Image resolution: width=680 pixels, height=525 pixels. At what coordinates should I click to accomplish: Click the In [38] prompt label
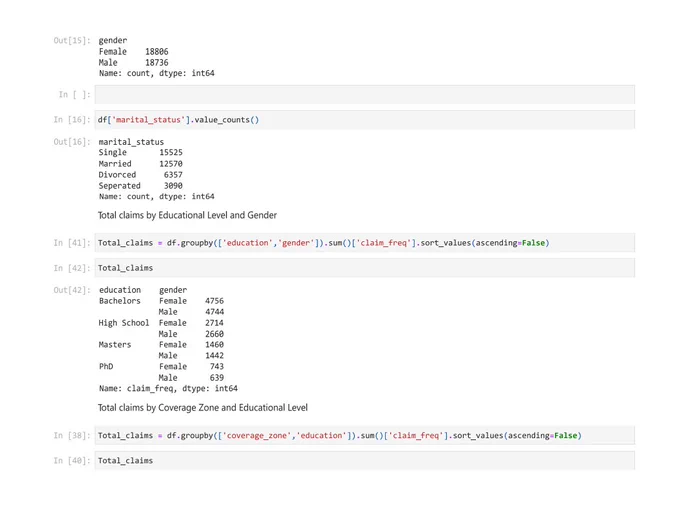point(72,435)
